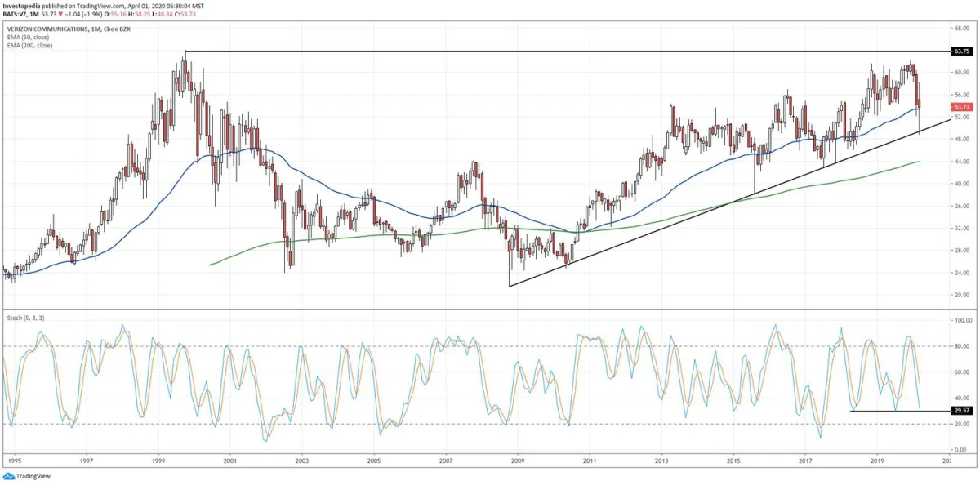Viewport: 980px width, 485px height.
Task: Click the 1999 label on time axis
Action: [x=158, y=461]
